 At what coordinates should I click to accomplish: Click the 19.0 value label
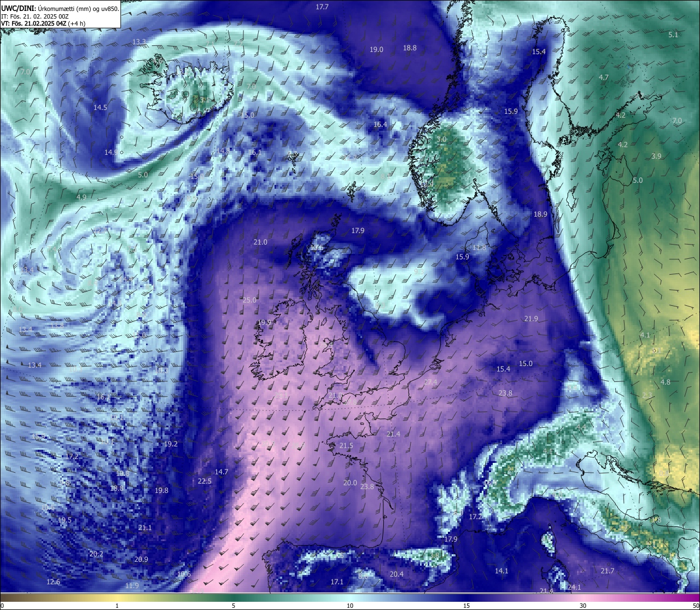tap(376, 50)
